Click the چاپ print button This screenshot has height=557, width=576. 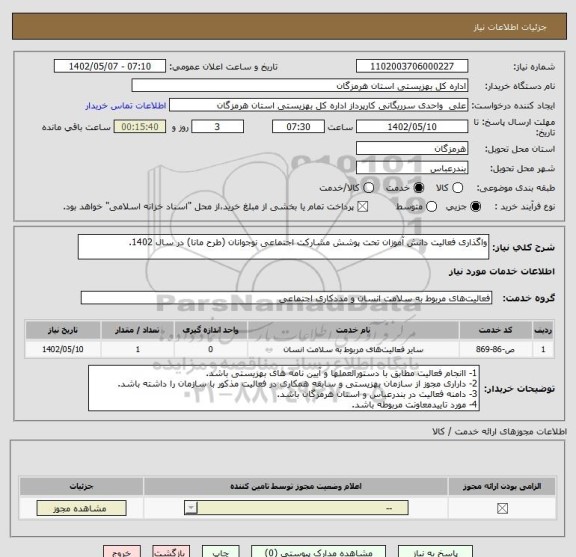(221, 552)
